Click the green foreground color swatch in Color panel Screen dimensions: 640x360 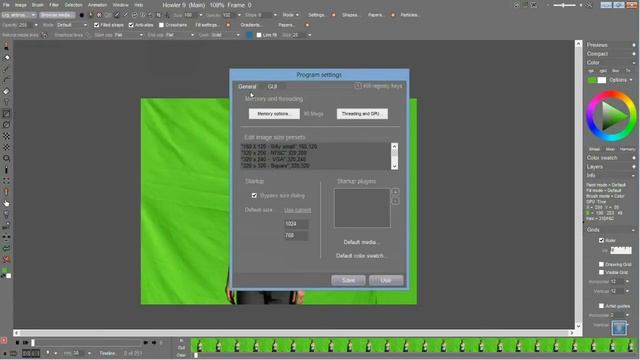[x=592, y=80]
